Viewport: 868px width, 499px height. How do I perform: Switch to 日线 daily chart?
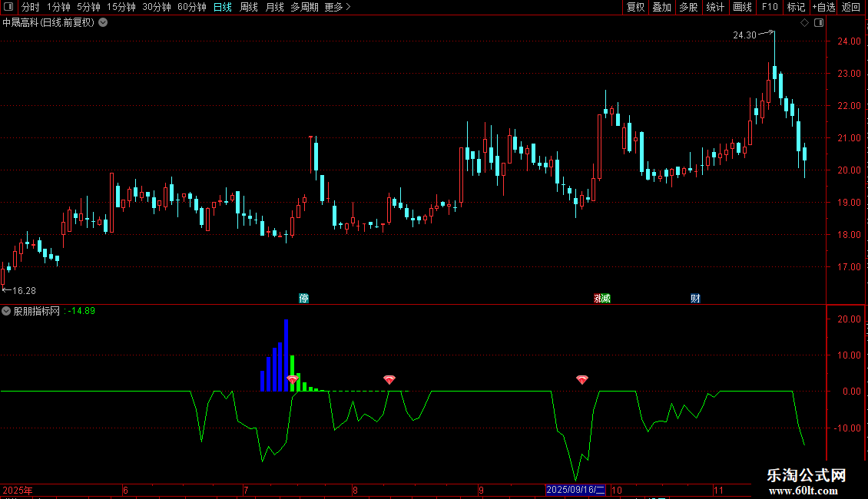(x=223, y=7)
